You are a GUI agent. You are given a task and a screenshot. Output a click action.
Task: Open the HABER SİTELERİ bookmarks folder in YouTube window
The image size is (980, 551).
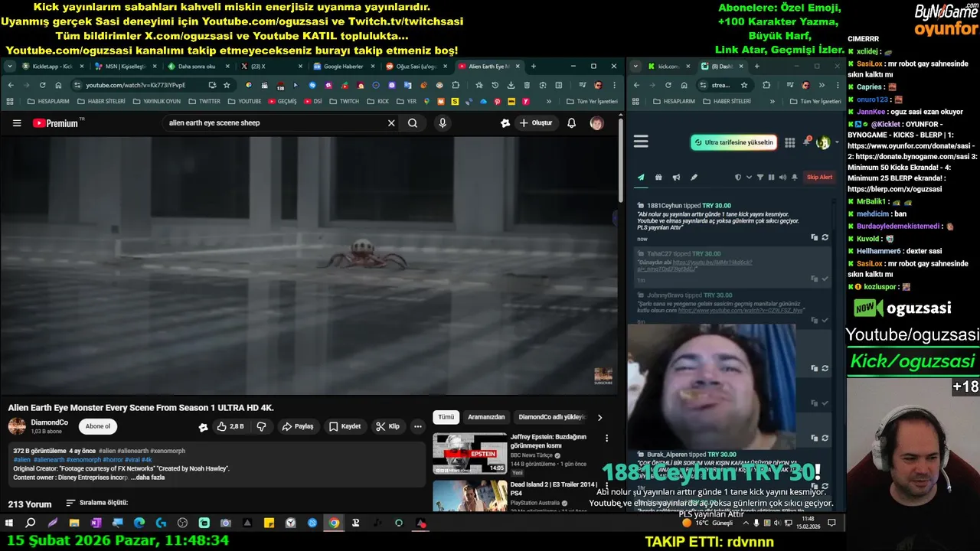tap(100, 101)
